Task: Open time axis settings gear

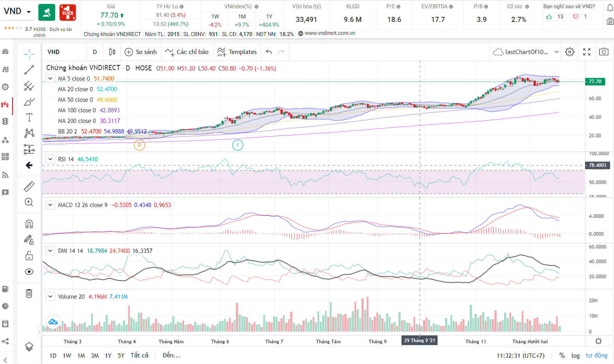Action: 598,341
